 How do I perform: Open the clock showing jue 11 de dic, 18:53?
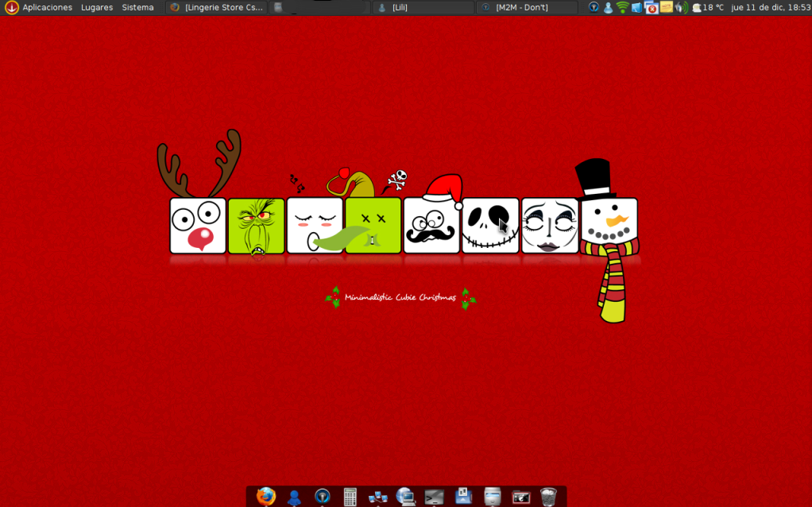[x=771, y=7]
